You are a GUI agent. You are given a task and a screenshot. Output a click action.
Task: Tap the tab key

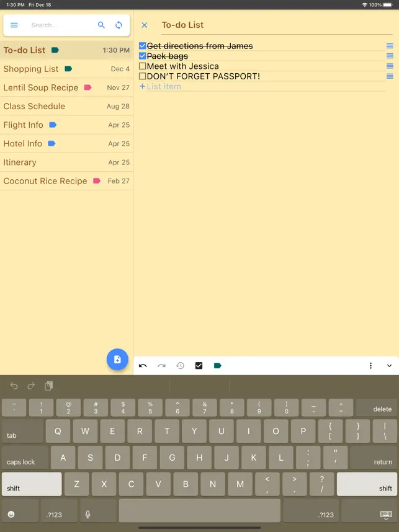click(x=22, y=431)
